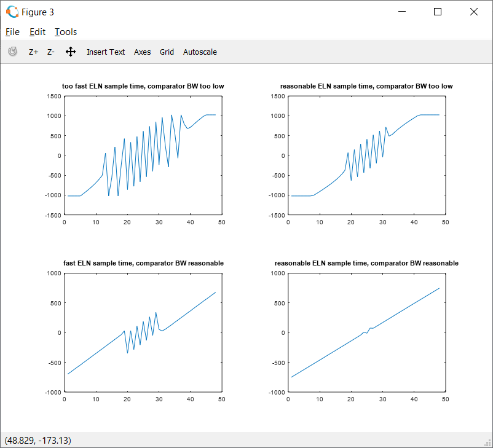The image size is (493, 448).
Task: Close the Figure 3 window
Action: pyautogui.click(x=474, y=12)
